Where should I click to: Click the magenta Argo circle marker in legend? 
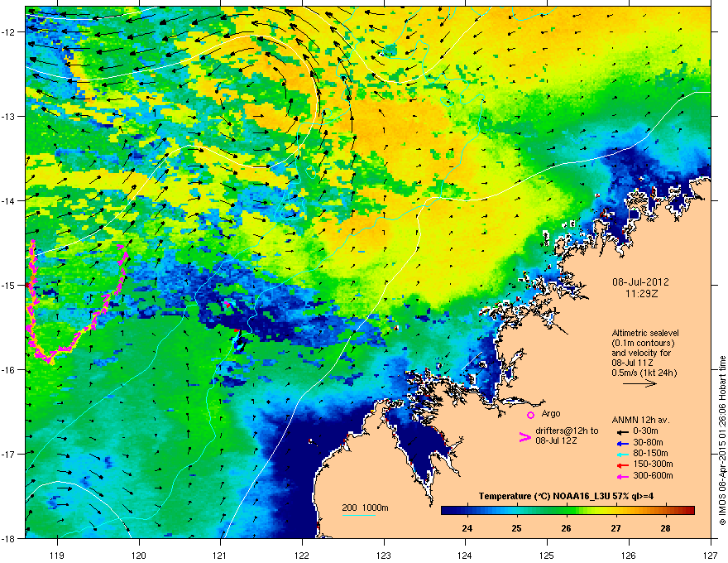(530, 415)
